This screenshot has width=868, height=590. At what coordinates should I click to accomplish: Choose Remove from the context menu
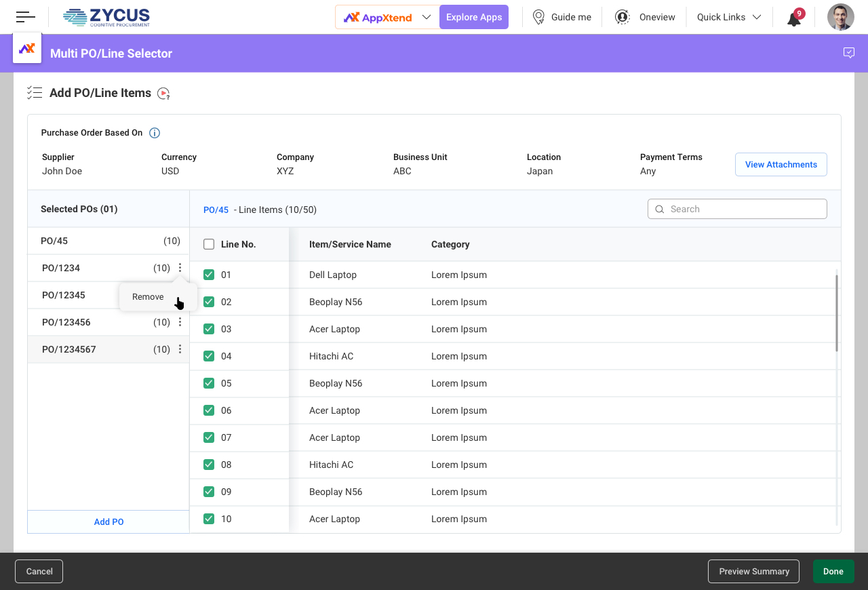tap(148, 297)
